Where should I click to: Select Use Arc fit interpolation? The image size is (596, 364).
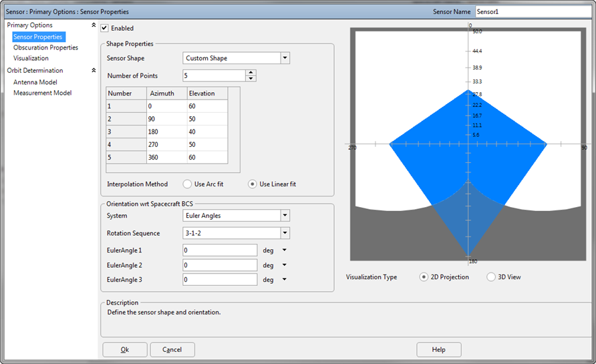[187, 184]
